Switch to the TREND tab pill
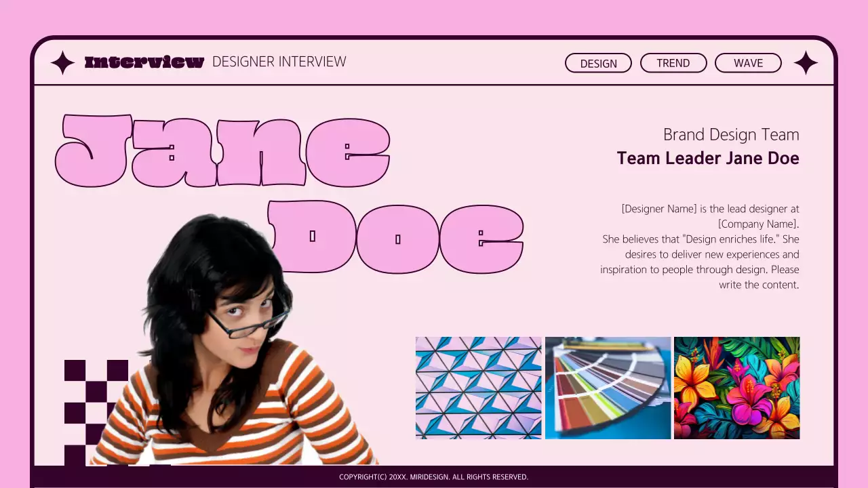This screenshot has width=868, height=488. tap(673, 63)
